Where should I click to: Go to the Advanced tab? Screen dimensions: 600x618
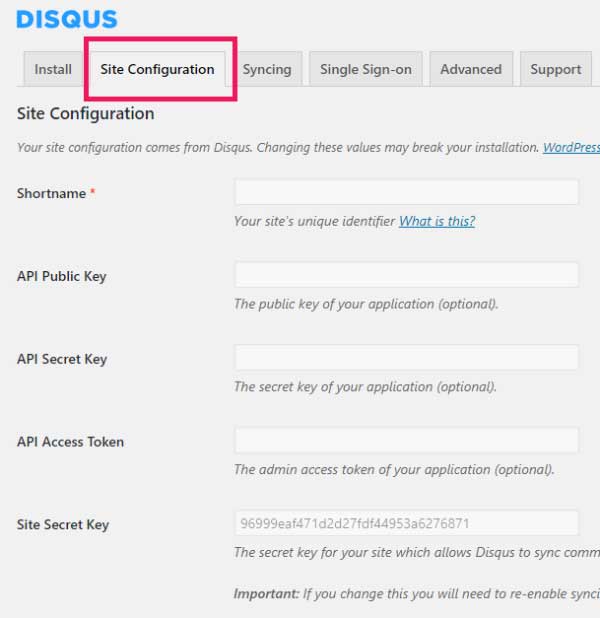(x=471, y=69)
